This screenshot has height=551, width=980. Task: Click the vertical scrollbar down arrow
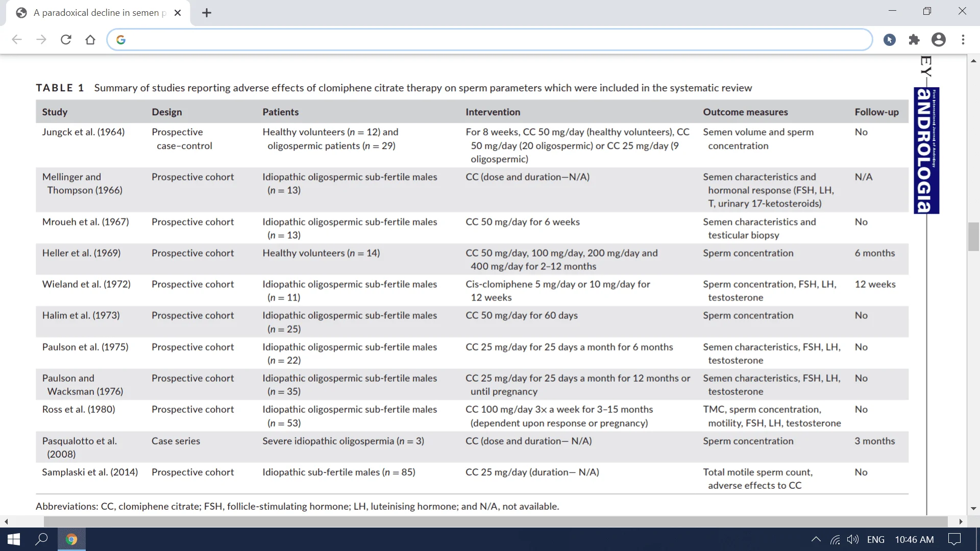973,509
